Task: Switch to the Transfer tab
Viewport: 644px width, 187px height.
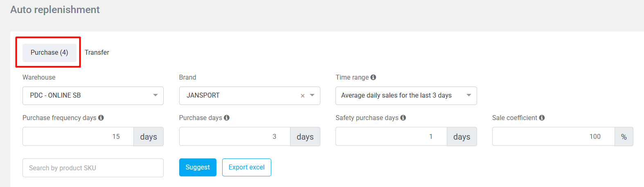Action: [x=97, y=53]
